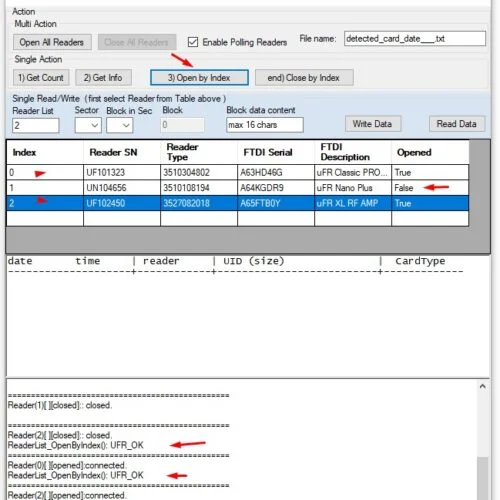Click reader type cell 3510108194
Screen dimensions: 500x500
coord(199,188)
